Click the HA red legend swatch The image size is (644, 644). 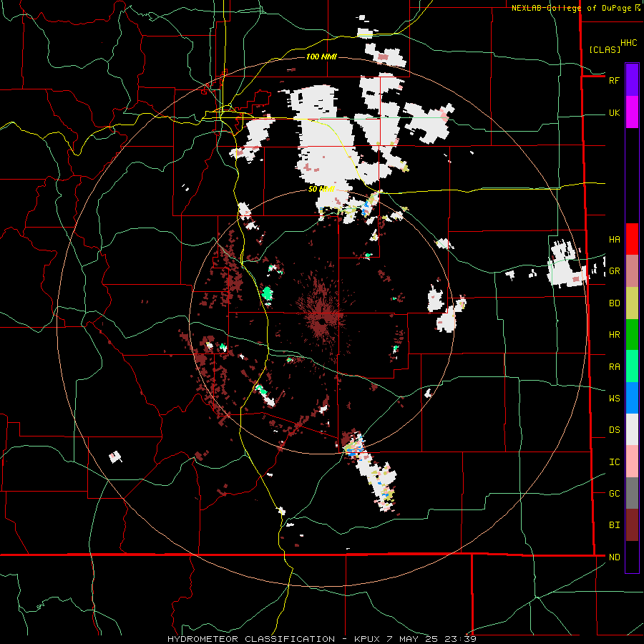(632, 239)
